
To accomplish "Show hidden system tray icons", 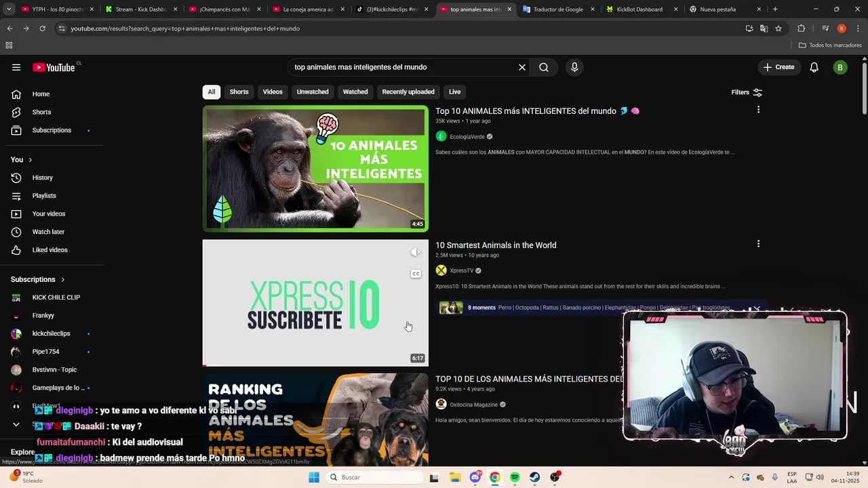I will [x=731, y=477].
